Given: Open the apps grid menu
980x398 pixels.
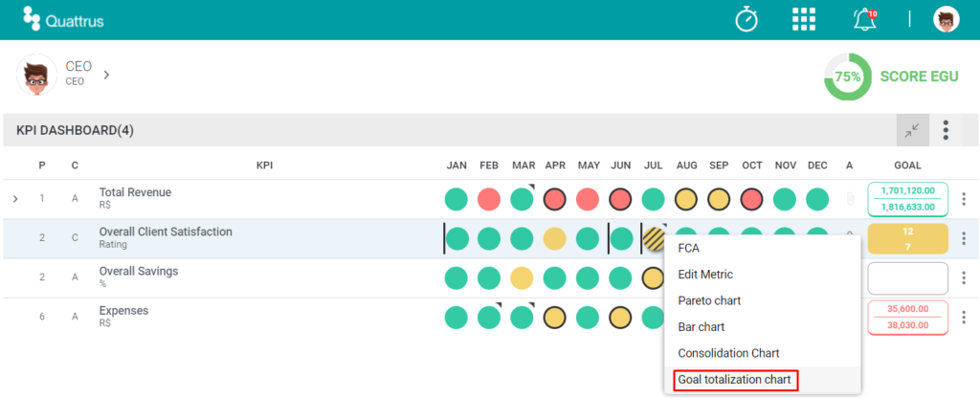Looking at the screenshot, I should click(804, 19).
